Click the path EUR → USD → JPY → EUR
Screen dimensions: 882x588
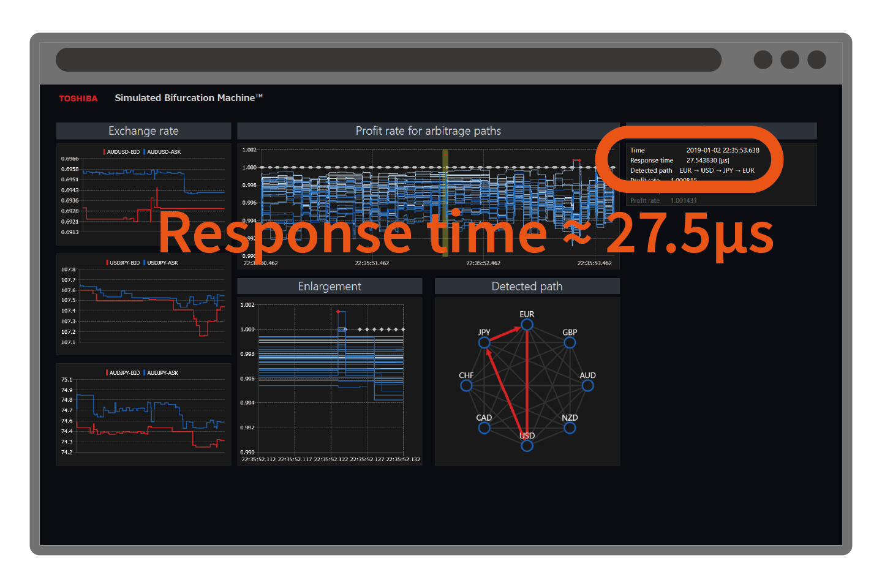[x=717, y=170]
